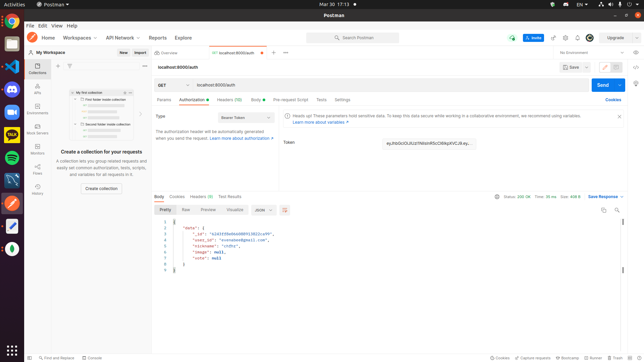
Task: Expand the Send button options arrow
Action: point(620,85)
